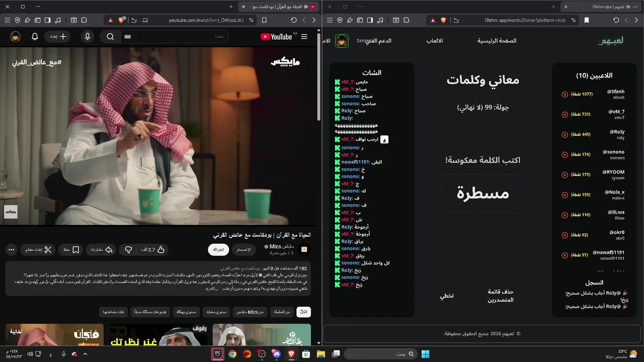This screenshot has height=362, width=644.
Task: Open browser main menu in YouTube window
Action: 7,20
